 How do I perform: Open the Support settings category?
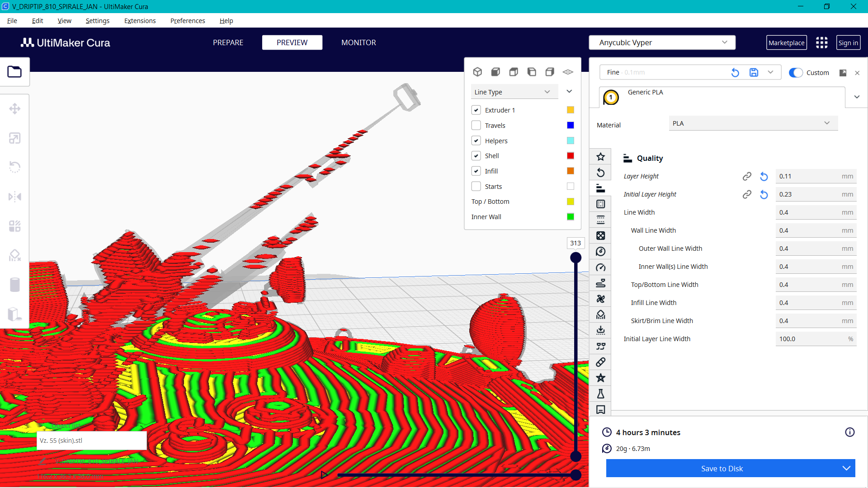coord(600,314)
